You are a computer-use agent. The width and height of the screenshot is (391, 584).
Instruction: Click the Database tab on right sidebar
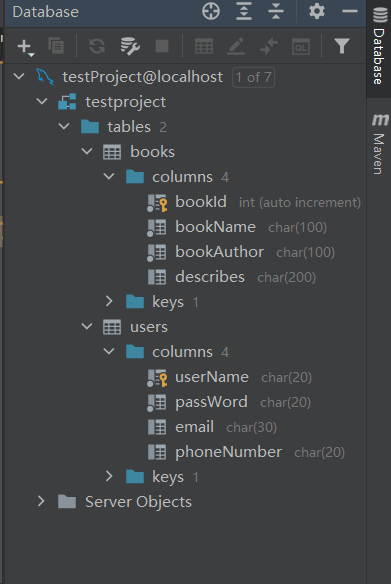(x=379, y=47)
